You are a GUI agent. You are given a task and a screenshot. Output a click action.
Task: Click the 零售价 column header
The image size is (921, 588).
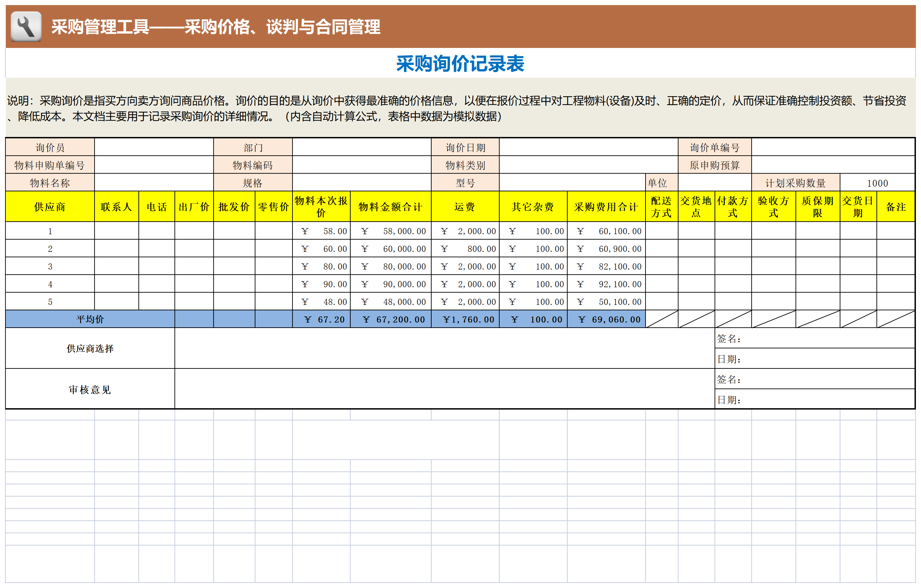(273, 206)
